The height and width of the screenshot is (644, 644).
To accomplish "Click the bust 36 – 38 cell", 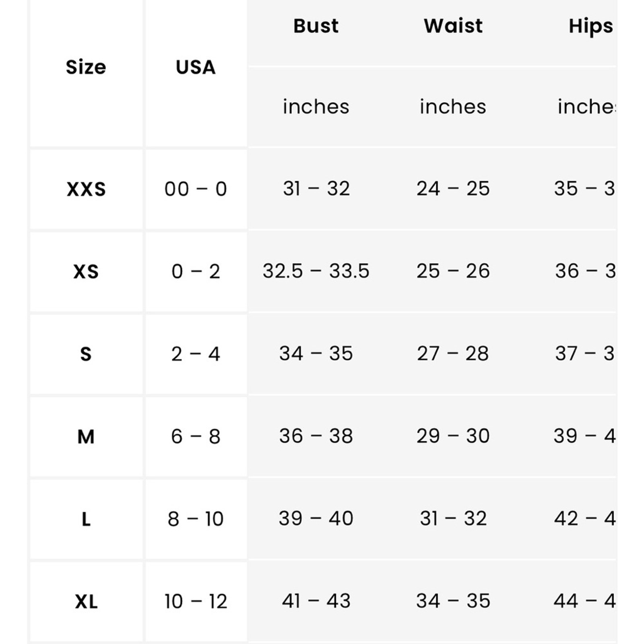I will pyautogui.click(x=316, y=436).
